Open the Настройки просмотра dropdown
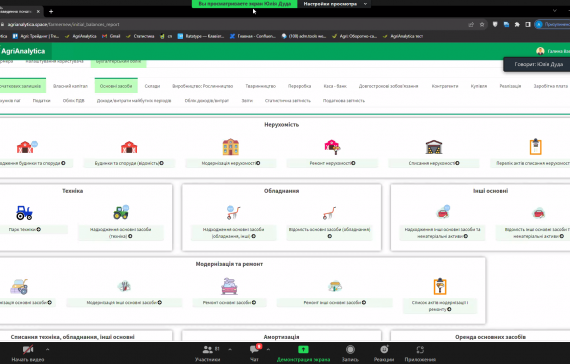Viewport: 570px width, 364px height. tap(334, 4)
